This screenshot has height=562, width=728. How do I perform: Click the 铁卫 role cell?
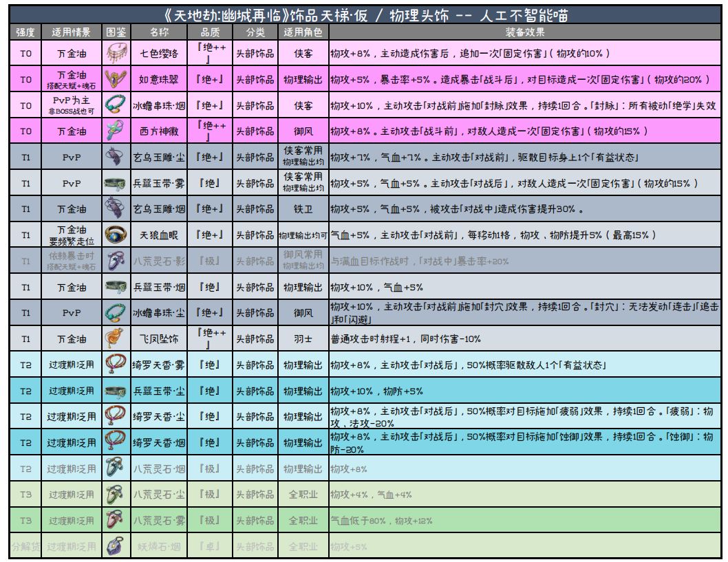pyautogui.click(x=303, y=209)
